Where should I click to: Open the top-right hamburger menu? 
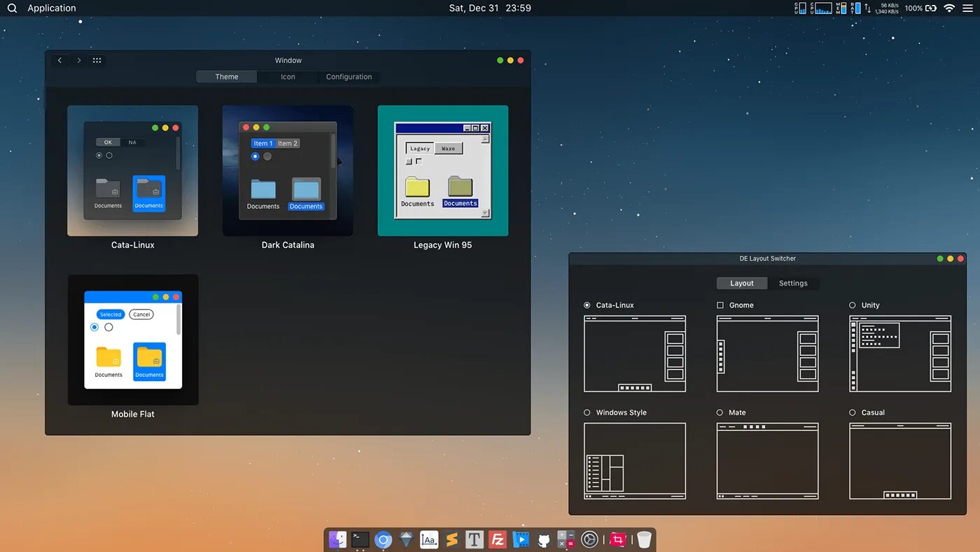tap(967, 8)
